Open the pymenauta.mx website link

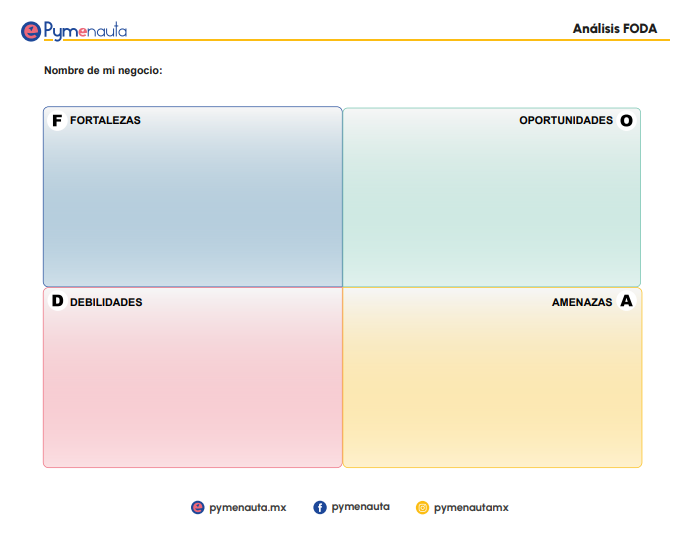(247, 507)
